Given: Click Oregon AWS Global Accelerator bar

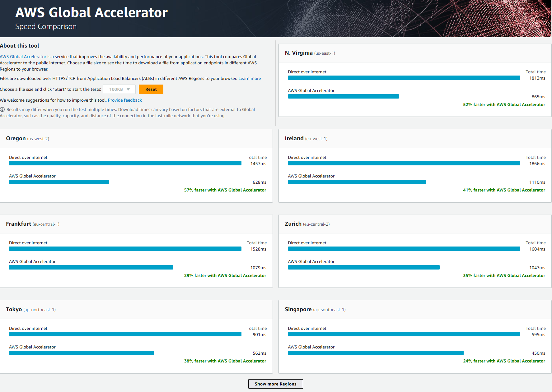Looking at the screenshot, I should [x=59, y=182].
